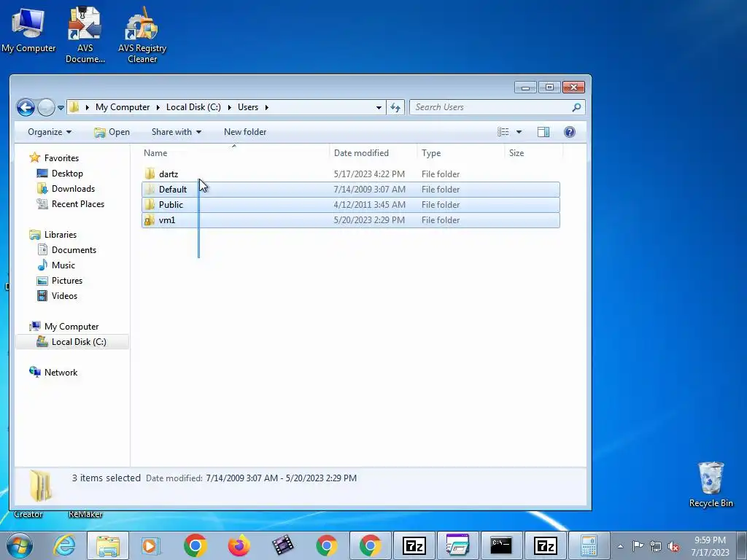Viewport: 747px width, 560px height.
Task: Click Users in the address breadcrumb
Action: (248, 107)
